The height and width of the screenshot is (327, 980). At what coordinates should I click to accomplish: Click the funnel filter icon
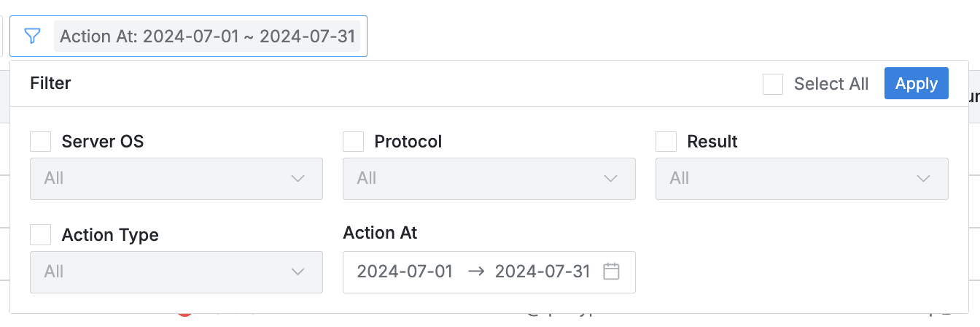coord(32,36)
